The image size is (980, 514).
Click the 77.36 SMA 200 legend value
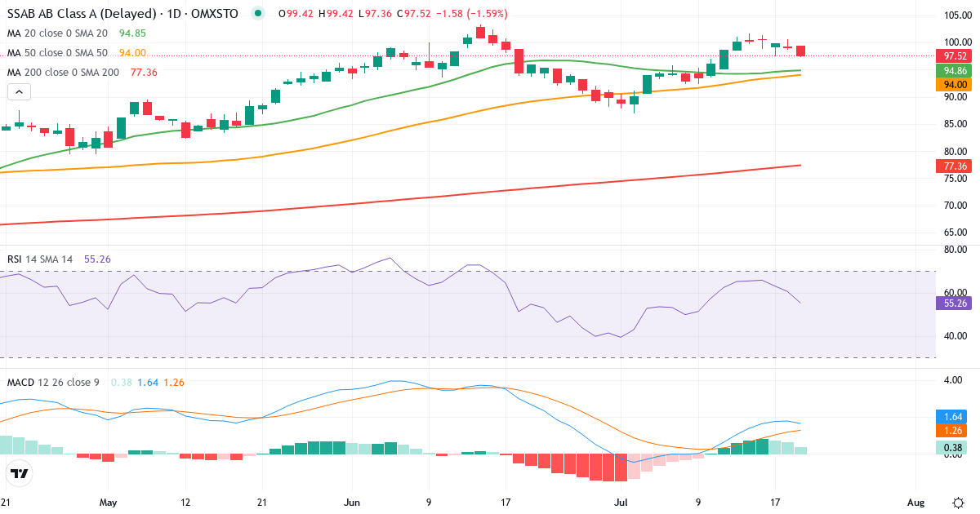tap(144, 72)
